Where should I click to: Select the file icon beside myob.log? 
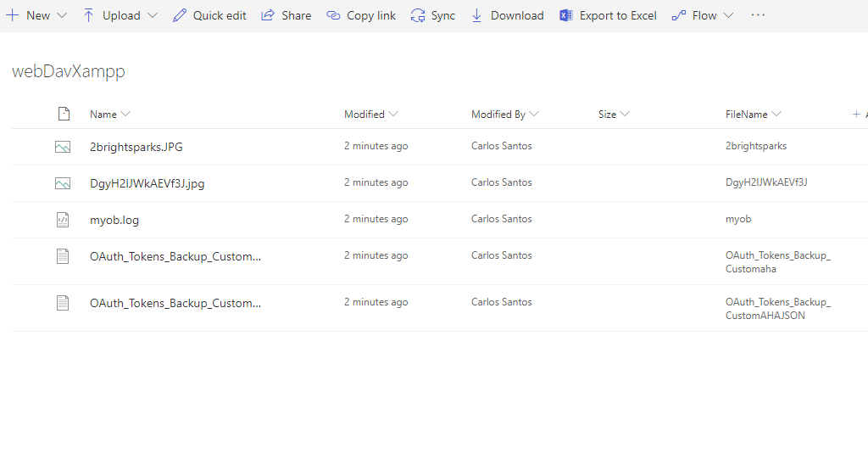[63, 220]
